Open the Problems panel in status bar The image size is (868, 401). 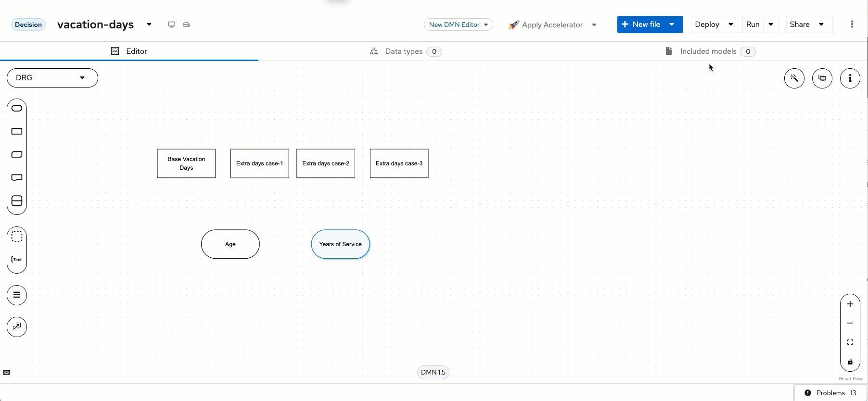click(x=830, y=393)
